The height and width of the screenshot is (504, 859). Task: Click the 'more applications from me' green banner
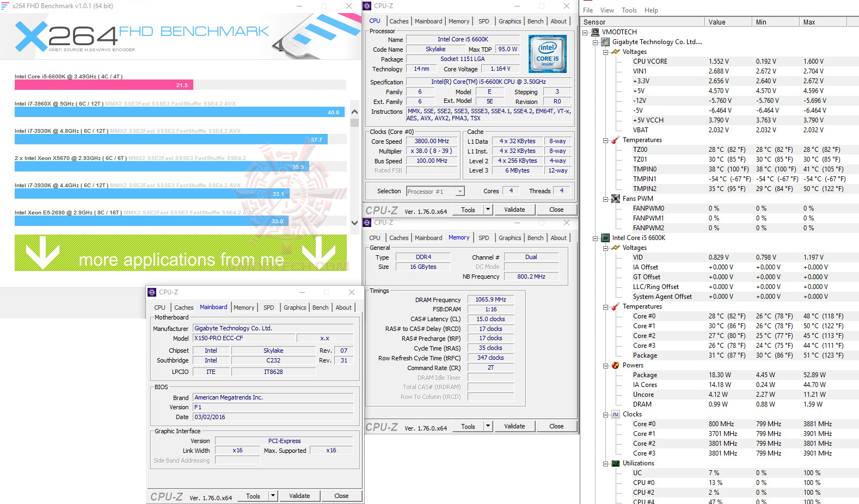(181, 253)
